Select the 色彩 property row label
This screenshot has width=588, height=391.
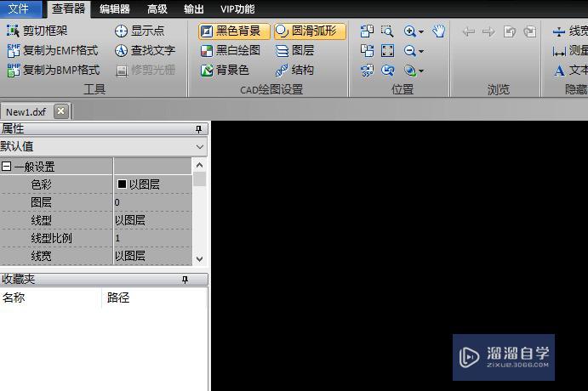(41, 184)
